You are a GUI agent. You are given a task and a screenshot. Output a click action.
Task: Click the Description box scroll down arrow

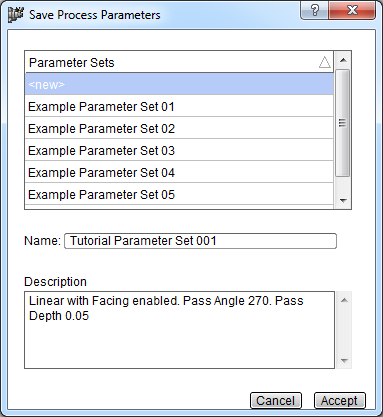344,360
